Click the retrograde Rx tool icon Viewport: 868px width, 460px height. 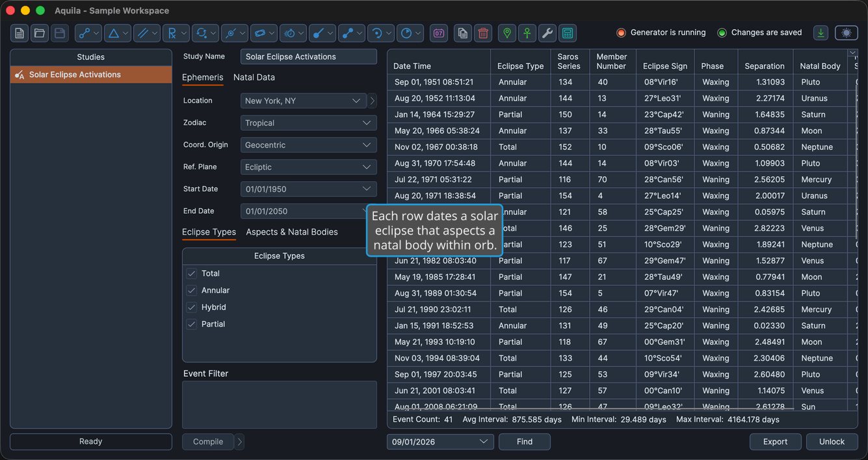pos(172,33)
